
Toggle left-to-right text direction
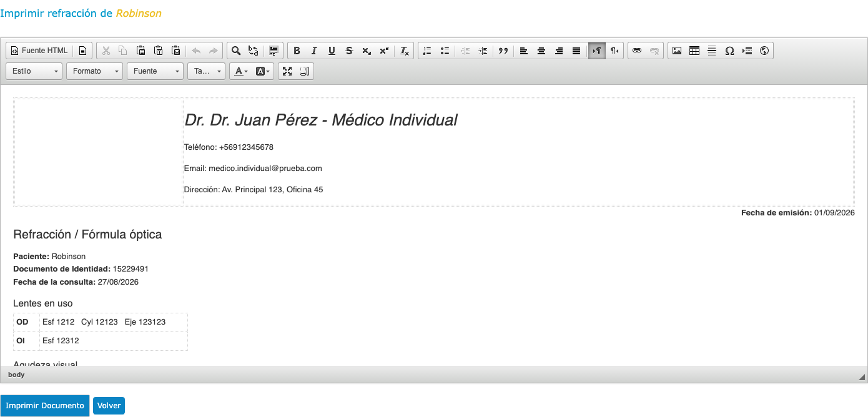[x=597, y=51]
